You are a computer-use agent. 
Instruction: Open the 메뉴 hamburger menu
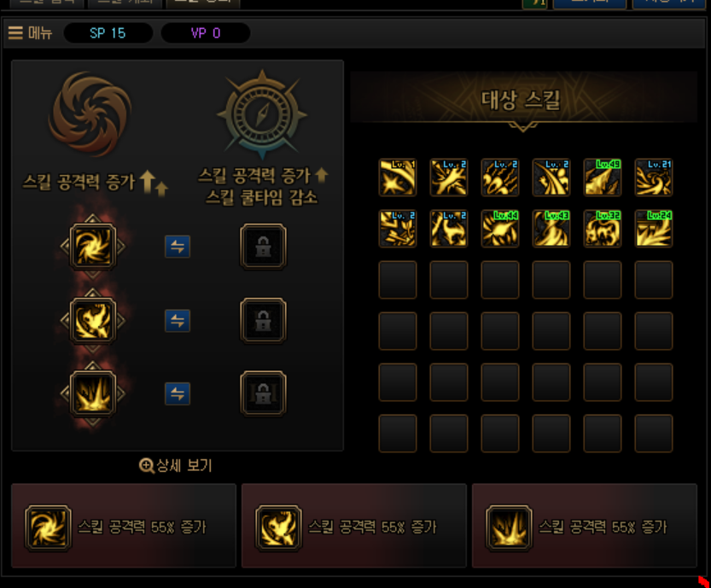click(x=30, y=33)
